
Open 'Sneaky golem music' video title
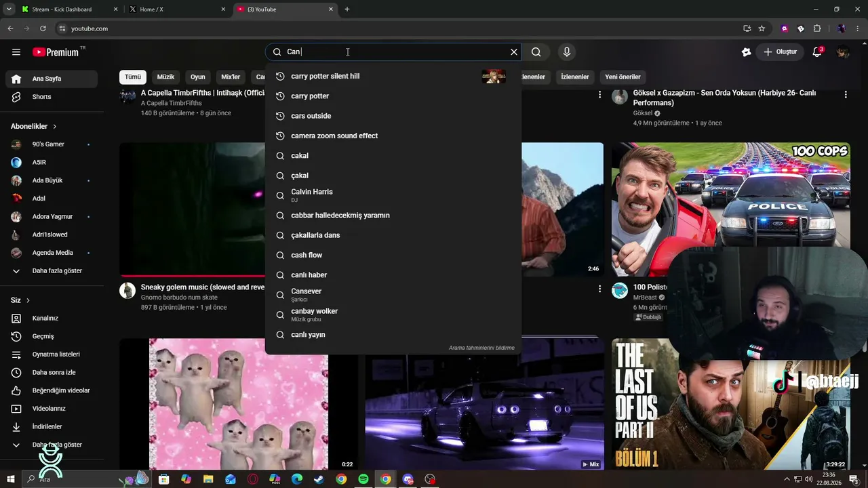[203, 287]
